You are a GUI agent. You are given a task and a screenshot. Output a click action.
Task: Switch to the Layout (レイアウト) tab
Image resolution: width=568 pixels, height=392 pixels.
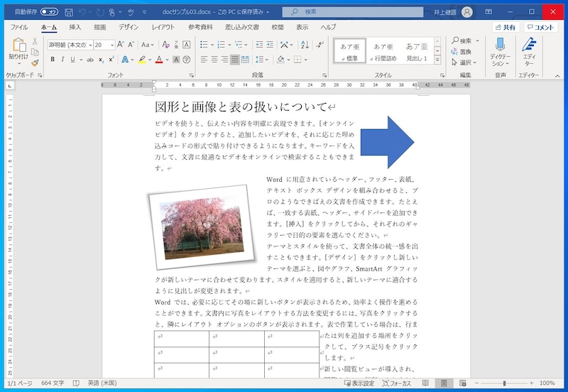163,27
